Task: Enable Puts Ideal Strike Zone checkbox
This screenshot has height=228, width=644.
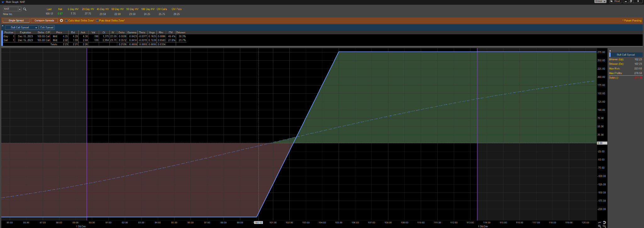Action: pos(97,20)
